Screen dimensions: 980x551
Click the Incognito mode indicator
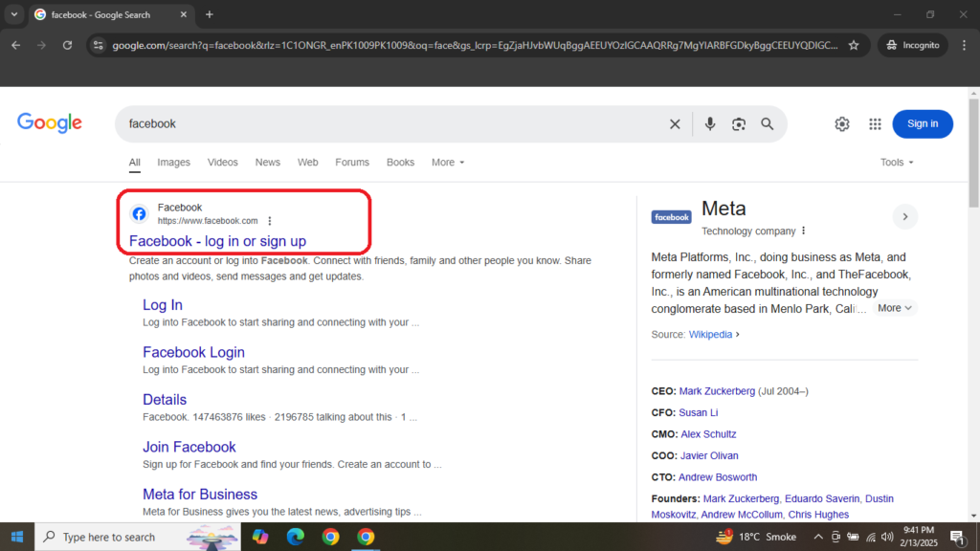[912, 44]
